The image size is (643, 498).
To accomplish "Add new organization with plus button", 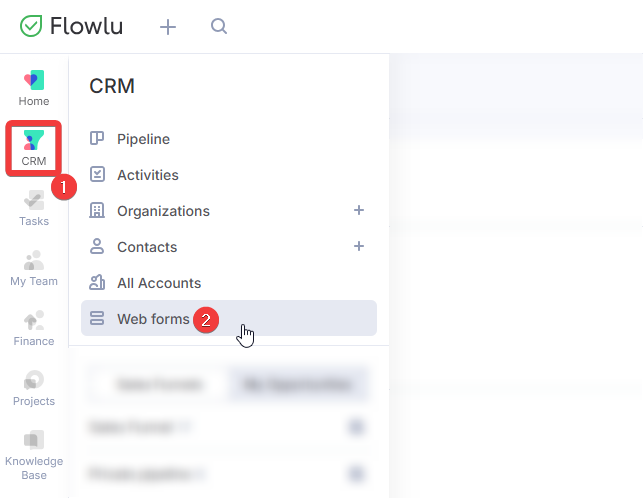I will [359, 210].
